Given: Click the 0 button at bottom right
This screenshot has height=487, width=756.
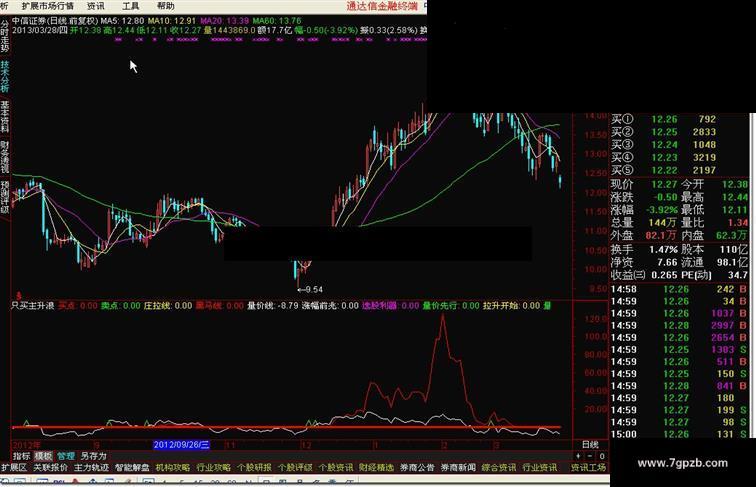Looking at the screenshot, I should coord(602,456).
